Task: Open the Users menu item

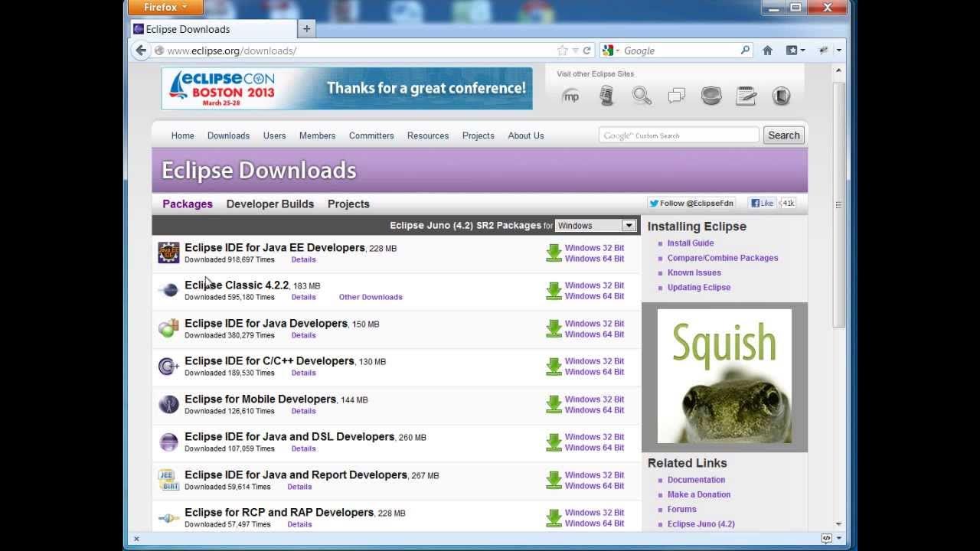Action: coord(274,135)
